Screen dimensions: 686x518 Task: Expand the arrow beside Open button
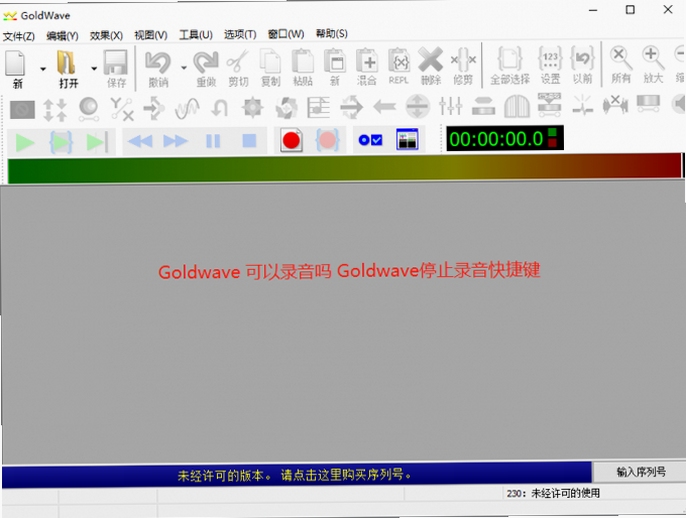point(94,69)
